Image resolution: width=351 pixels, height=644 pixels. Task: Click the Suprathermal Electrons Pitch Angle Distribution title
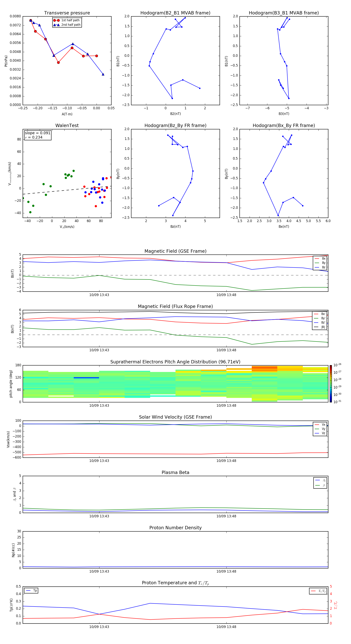pyautogui.click(x=175, y=362)
